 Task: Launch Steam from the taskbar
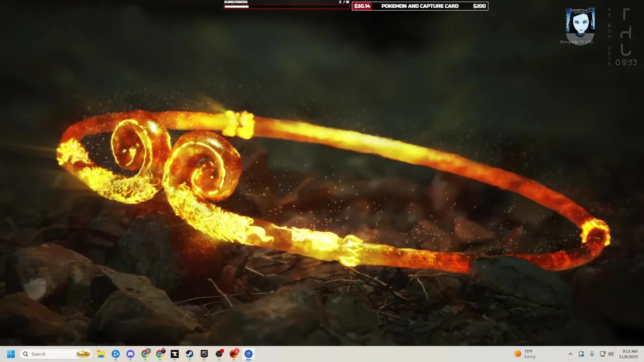coord(190,354)
